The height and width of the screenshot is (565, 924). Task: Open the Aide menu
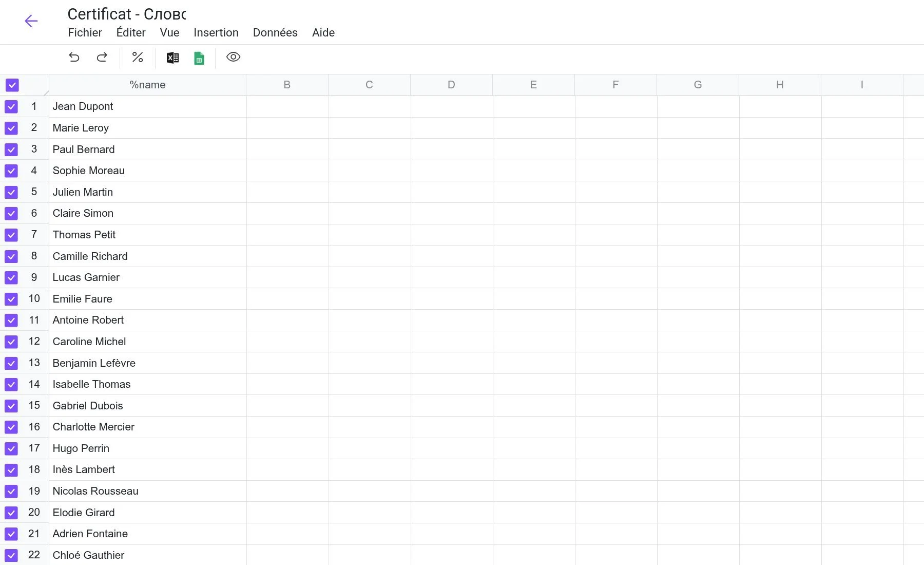tap(323, 32)
